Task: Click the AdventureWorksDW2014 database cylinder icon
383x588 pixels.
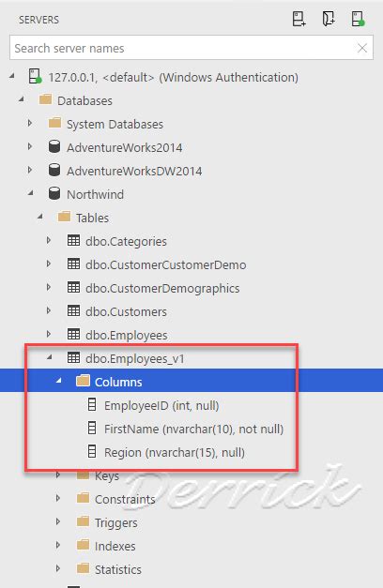Action: click(54, 170)
